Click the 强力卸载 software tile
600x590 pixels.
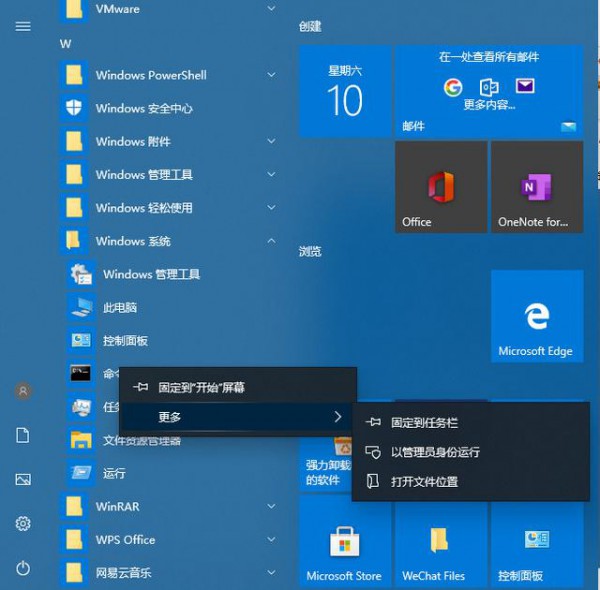coord(325,463)
